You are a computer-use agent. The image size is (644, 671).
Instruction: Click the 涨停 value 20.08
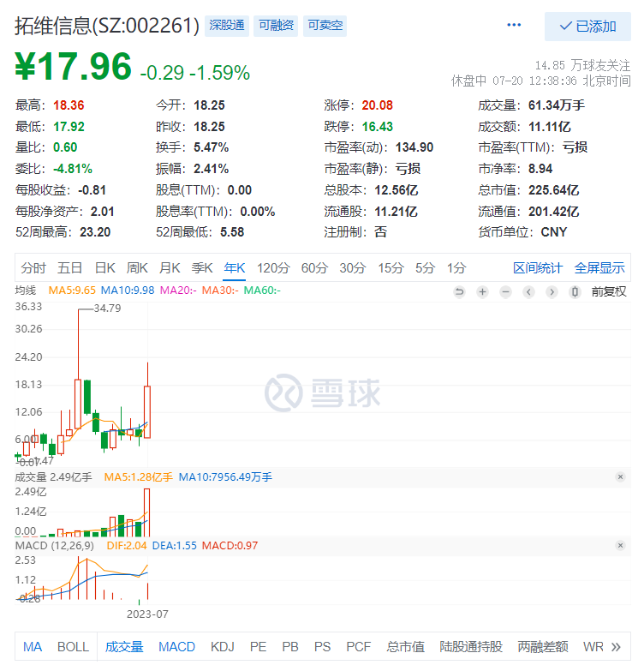377,105
